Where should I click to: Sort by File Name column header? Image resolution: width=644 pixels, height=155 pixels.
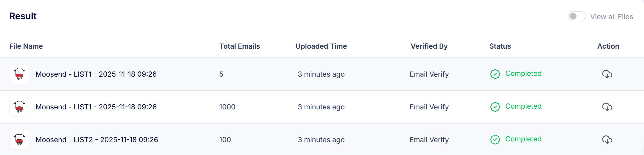pos(26,46)
